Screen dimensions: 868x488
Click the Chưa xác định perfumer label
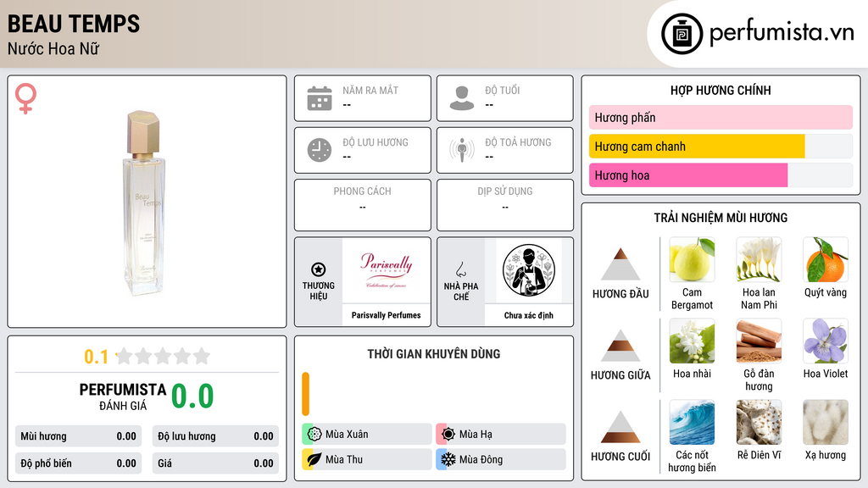pyautogui.click(x=529, y=315)
